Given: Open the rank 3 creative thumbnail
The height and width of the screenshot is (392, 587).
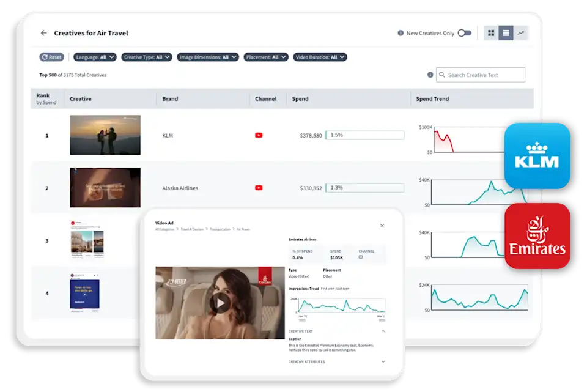Looking at the screenshot, I should click(x=86, y=240).
